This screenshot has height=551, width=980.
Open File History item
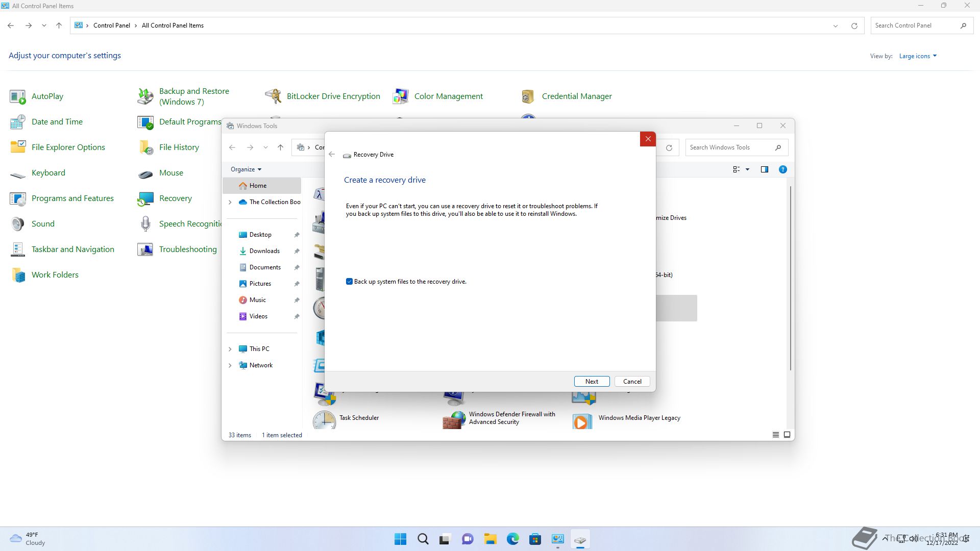click(x=168, y=147)
